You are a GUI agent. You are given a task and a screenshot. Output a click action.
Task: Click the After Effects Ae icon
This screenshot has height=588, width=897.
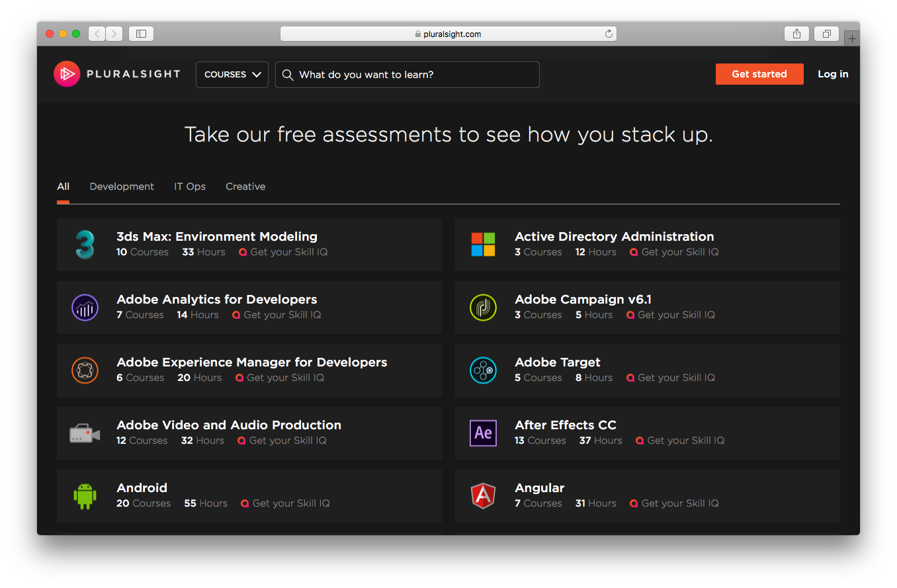(x=483, y=433)
